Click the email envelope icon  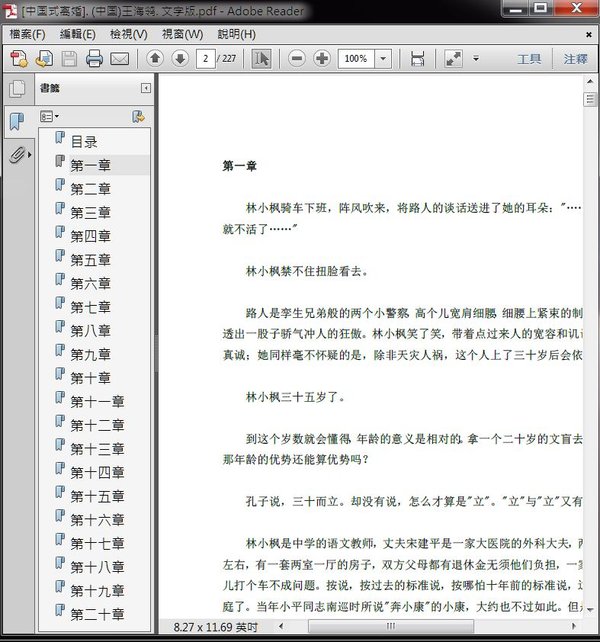[x=120, y=59]
